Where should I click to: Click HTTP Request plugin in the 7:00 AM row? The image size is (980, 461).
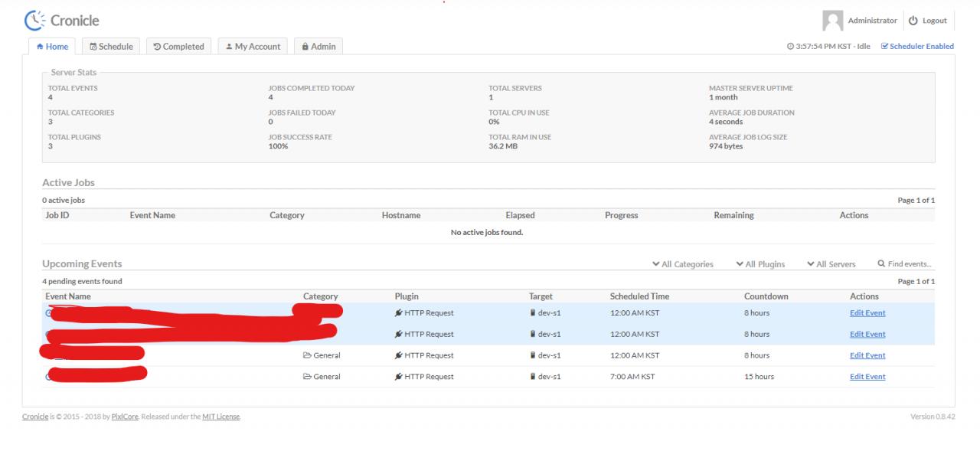tap(424, 377)
